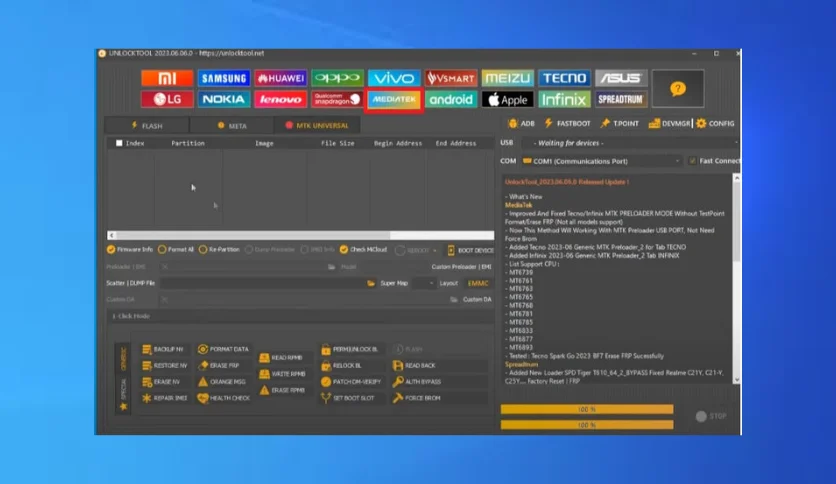Image resolution: width=836 pixels, height=484 pixels.
Task: Toggle the Check MiCloud option
Action: point(364,249)
